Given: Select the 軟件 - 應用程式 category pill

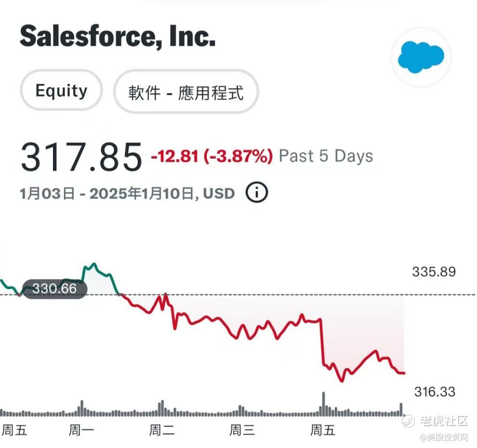Looking at the screenshot, I should tap(186, 92).
